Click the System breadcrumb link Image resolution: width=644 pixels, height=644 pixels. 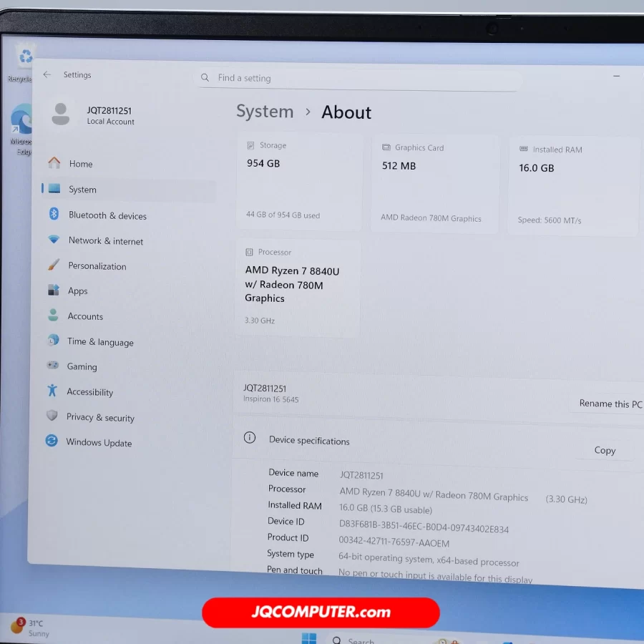click(265, 112)
